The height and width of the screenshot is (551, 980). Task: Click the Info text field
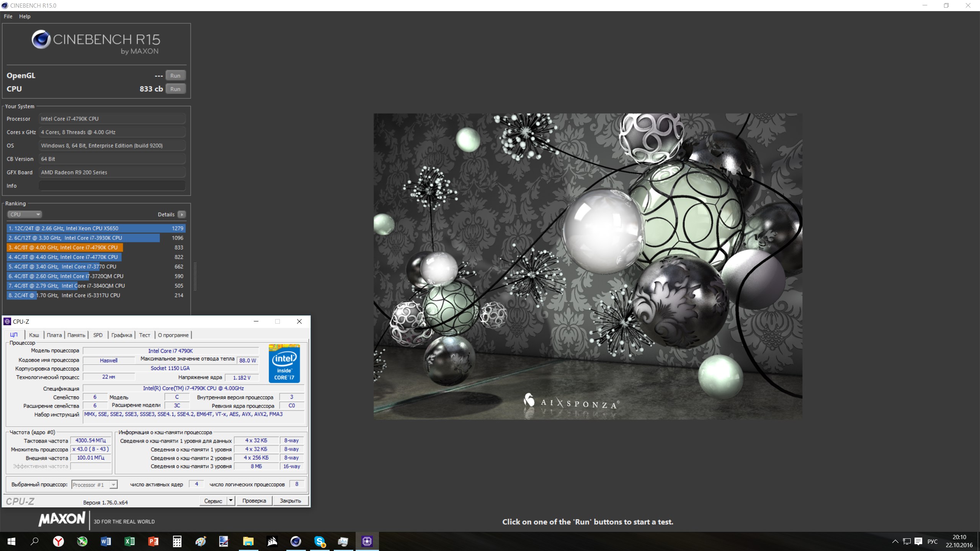tap(112, 186)
